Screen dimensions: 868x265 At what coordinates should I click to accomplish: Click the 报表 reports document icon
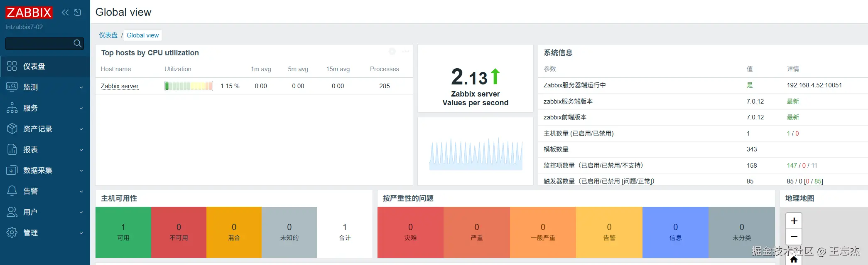click(x=12, y=149)
